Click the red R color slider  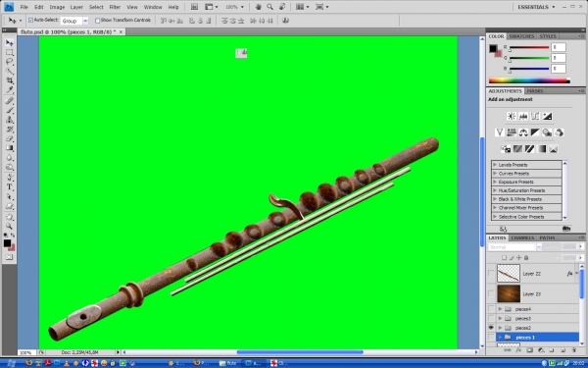(x=529, y=48)
